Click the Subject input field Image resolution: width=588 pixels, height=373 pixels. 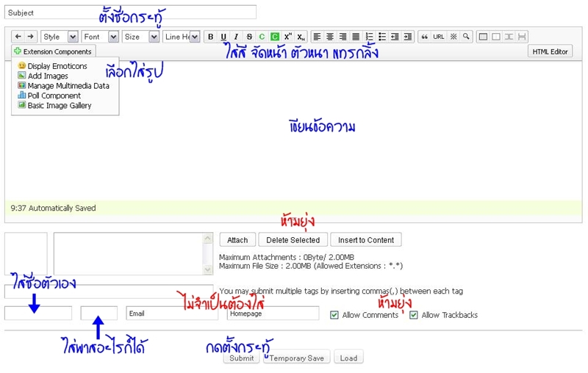point(131,12)
